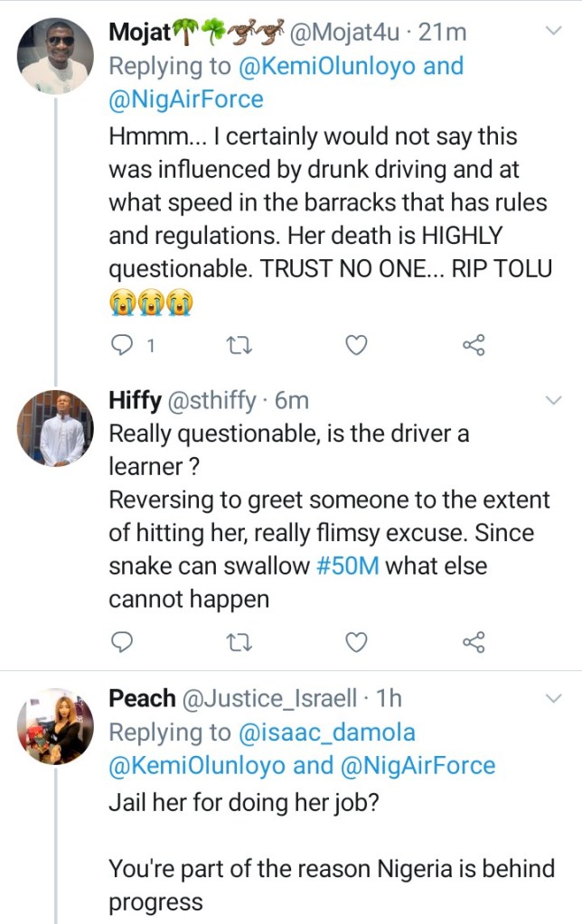This screenshot has width=582, height=924.
Task: Open the dropdown arrow on Peach's tweet
Action: (554, 697)
